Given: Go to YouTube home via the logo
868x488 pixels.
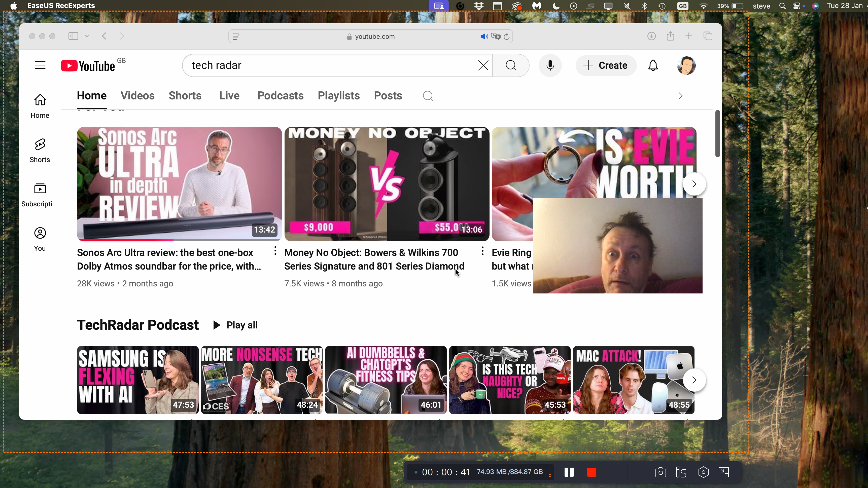Looking at the screenshot, I should point(88,66).
